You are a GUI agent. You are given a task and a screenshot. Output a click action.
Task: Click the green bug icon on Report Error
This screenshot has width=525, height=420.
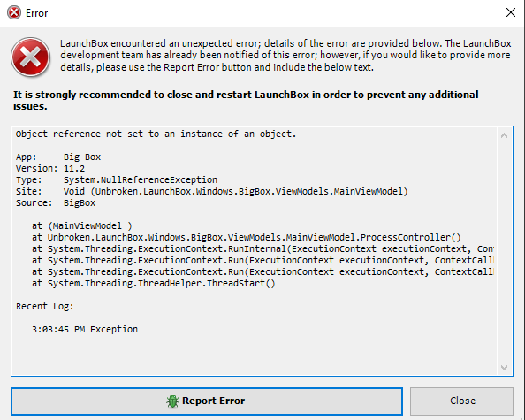(172, 401)
